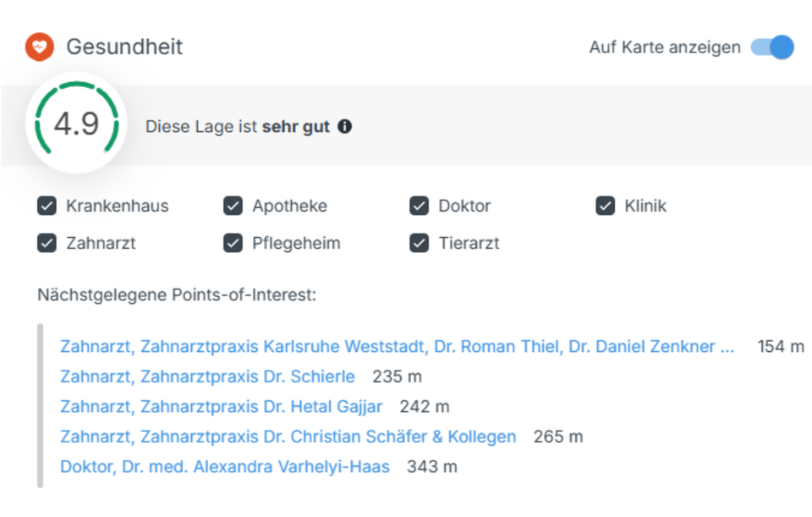Click the Nächstgelegene Points-of-Interest heading
The height and width of the screenshot is (517, 812).
point(176,295)
